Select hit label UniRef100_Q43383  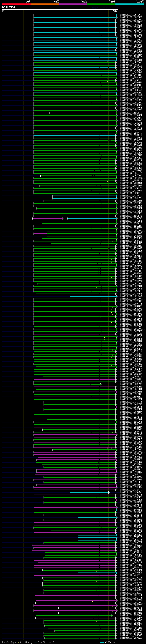tap(131, 236)
